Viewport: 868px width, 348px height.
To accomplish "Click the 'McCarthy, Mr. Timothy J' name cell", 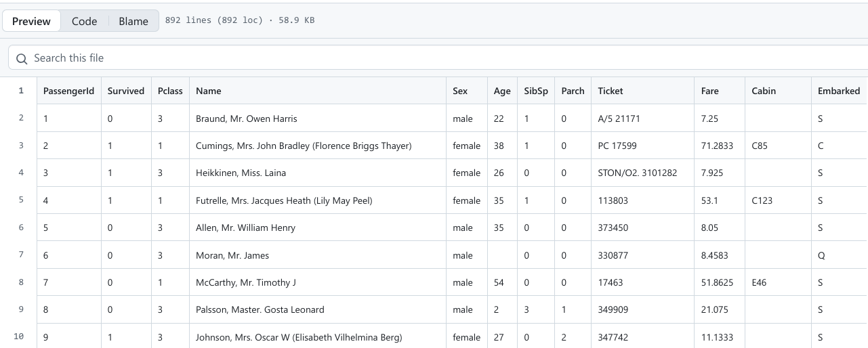I will click(246, 282).
